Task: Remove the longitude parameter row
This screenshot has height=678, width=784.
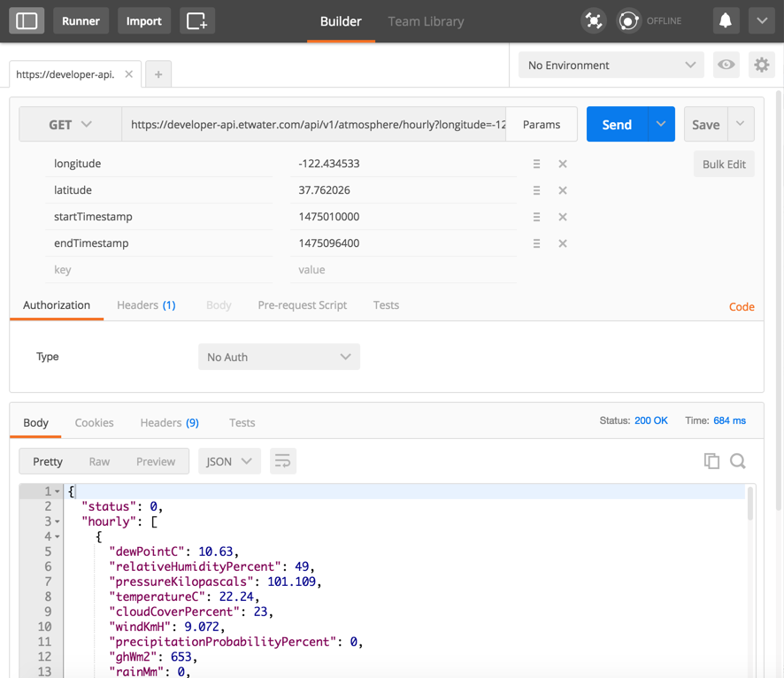Action: click(562, 164)
